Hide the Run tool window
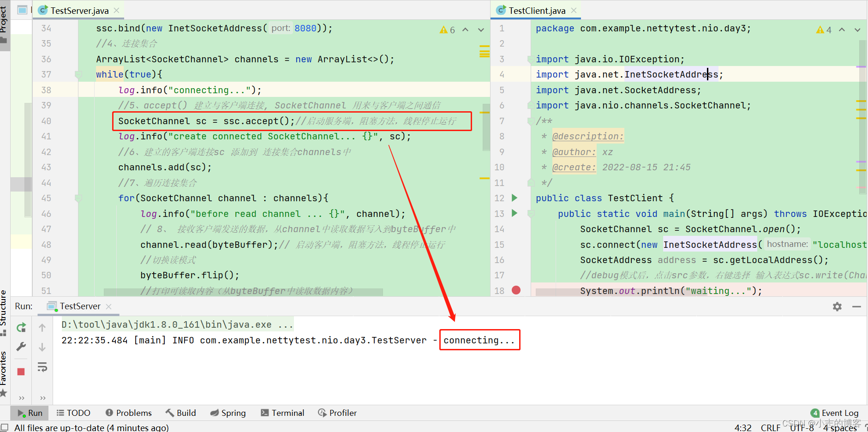 point(856,306)
